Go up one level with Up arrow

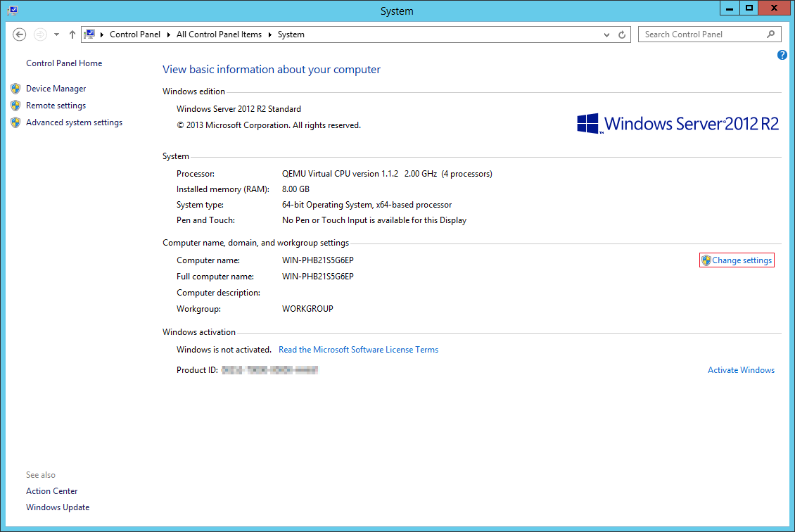click(72, 34)
